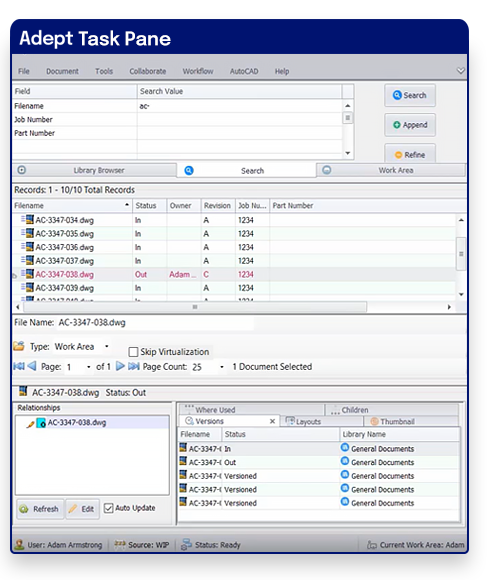The image size is (489, 580).
Task: Click the Library Browser tab plus icon
Action: [x=22, y=170]
